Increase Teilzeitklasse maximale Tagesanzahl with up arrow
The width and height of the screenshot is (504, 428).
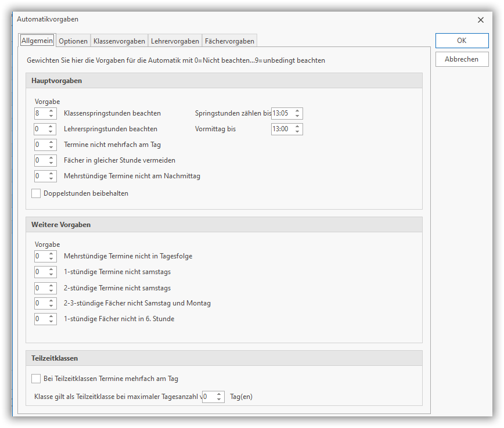(x=219, y=394)
